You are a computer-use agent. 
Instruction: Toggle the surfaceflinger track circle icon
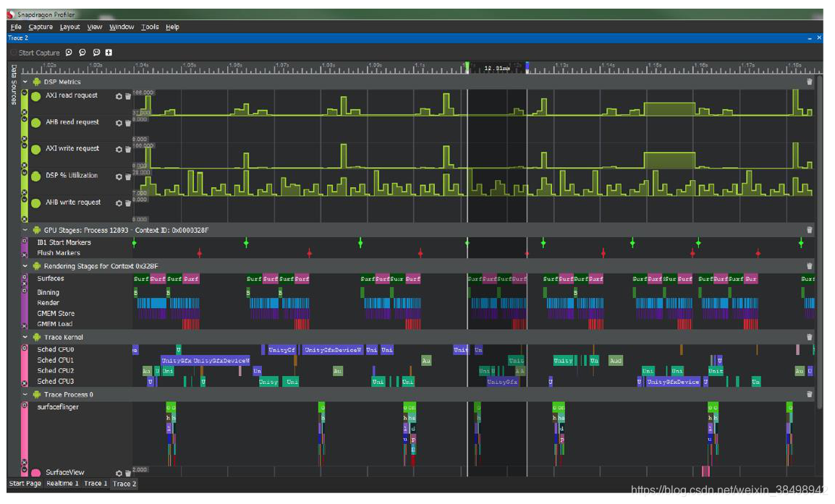[x=24, y=406]
